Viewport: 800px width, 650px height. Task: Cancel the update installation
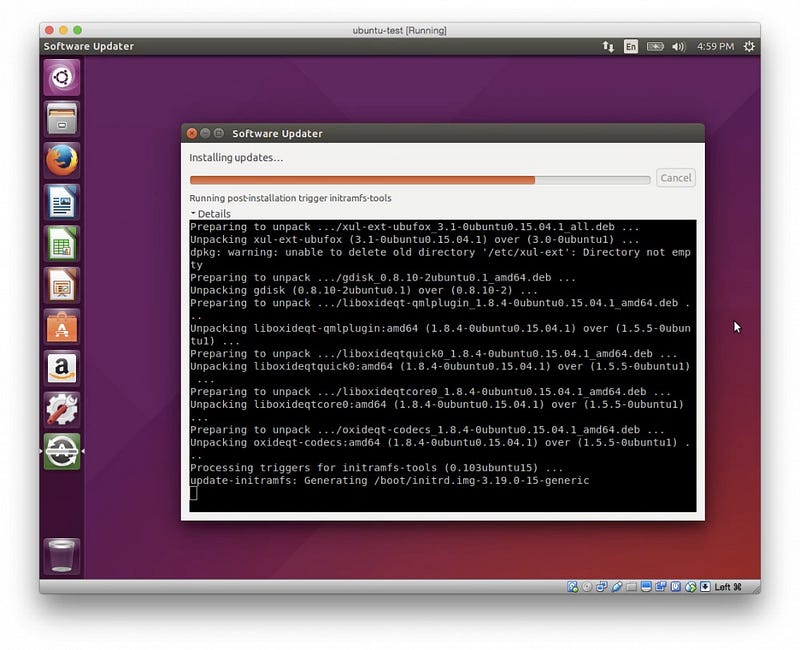point(676,178)
